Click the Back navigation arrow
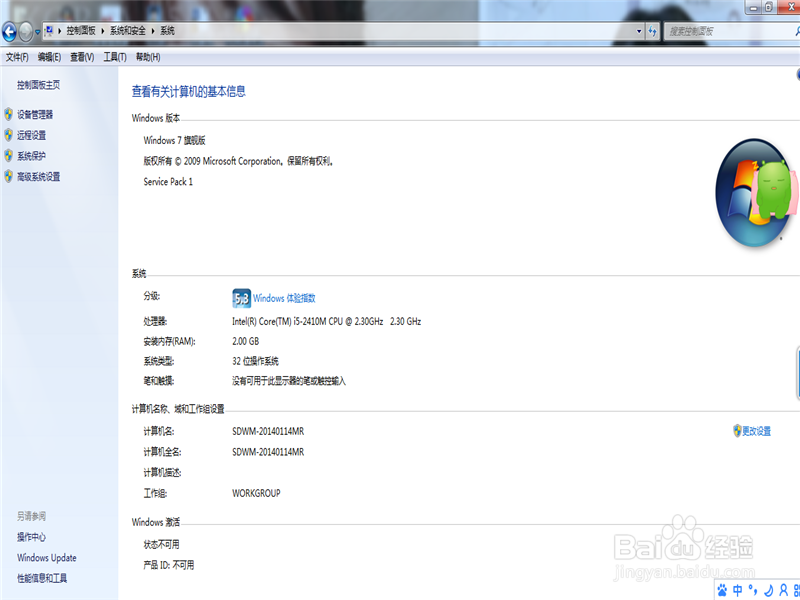This screenshot has height=600, width=800. (x=9, y=32)
